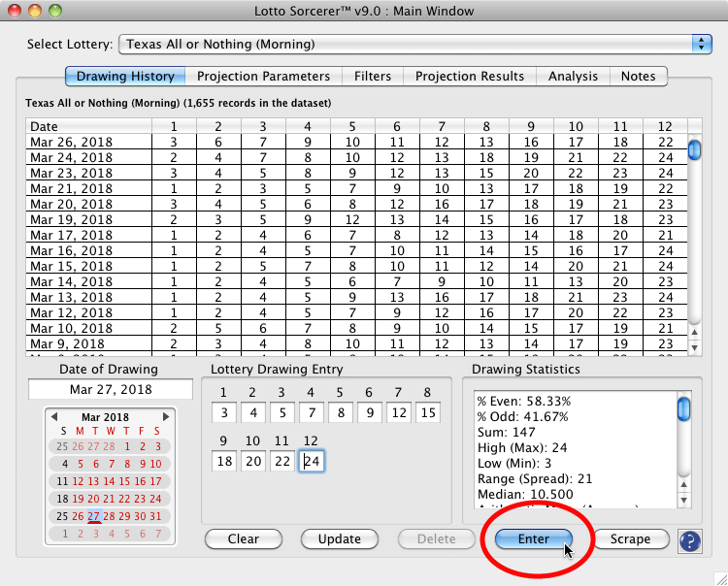The width and height of the screenshot is (728, 586).
Task: Pick March 4 in the calendar
Action: pos(65,464)
